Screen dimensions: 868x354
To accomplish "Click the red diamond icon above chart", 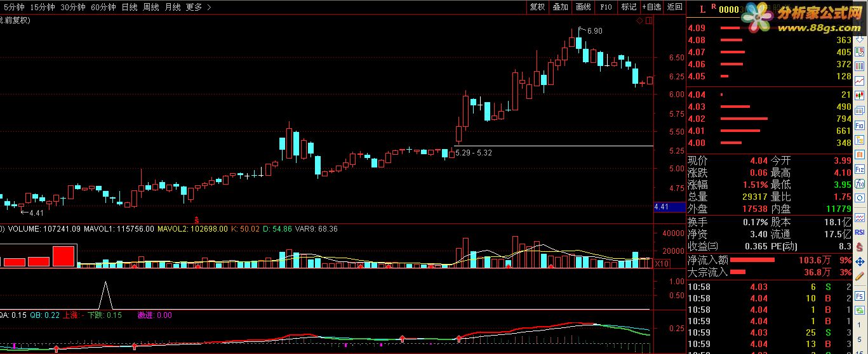I will click(x=640, y=21).
